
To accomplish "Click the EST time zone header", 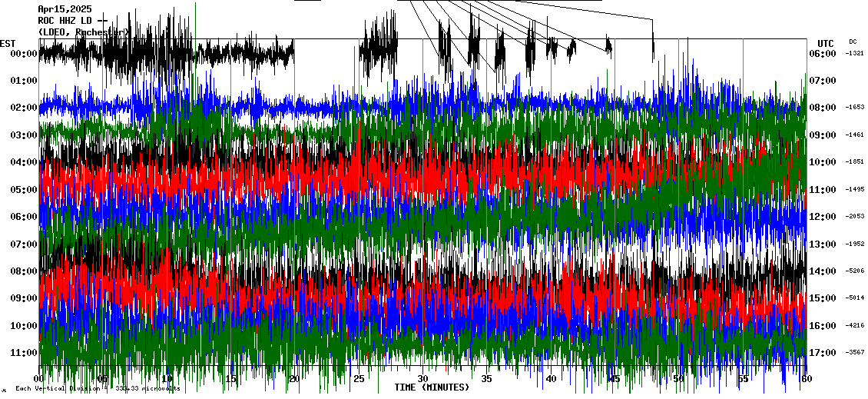I will pyautogui.click(x=8, y=43).
